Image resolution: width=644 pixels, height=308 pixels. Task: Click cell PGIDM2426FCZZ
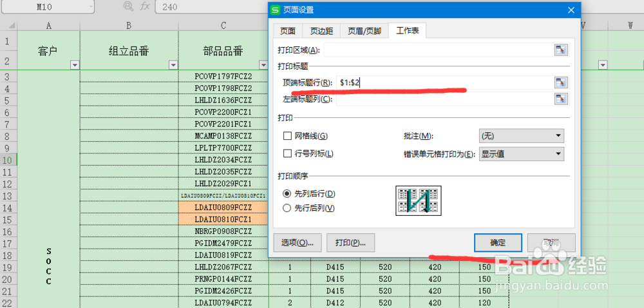[223, 291]
